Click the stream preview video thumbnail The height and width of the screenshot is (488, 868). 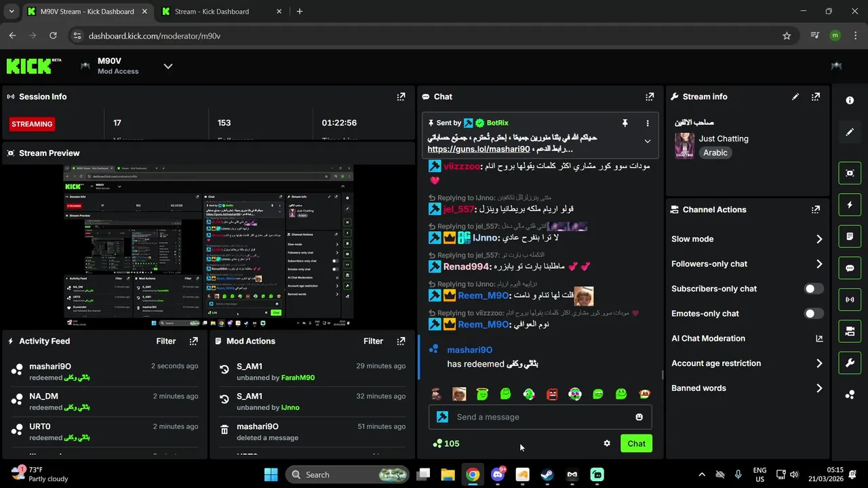point(208,246)
